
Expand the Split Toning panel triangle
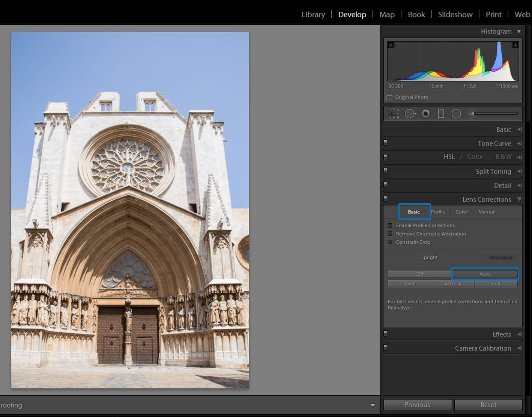point(519,171)
